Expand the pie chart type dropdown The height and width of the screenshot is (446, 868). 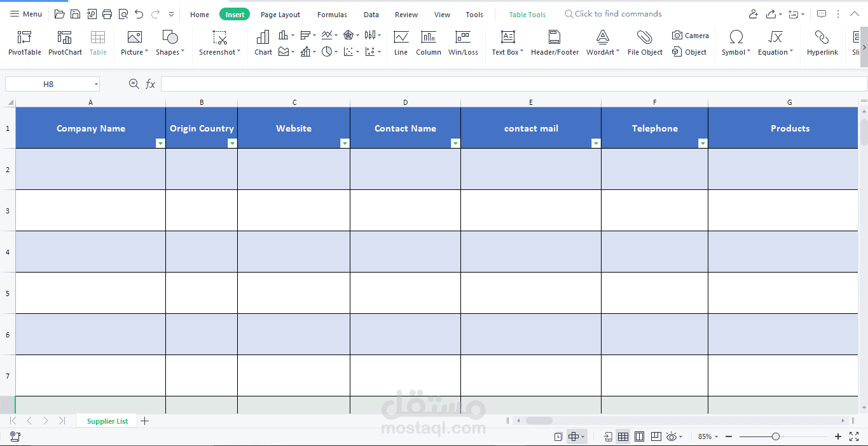click(336, 52)
